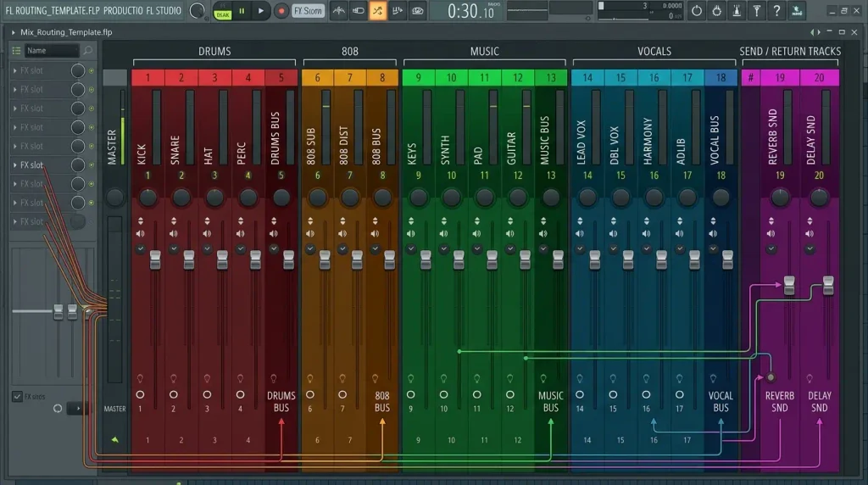
Task: Toggle the SNARE track check toggle
Action: click(x=174, y=248)
